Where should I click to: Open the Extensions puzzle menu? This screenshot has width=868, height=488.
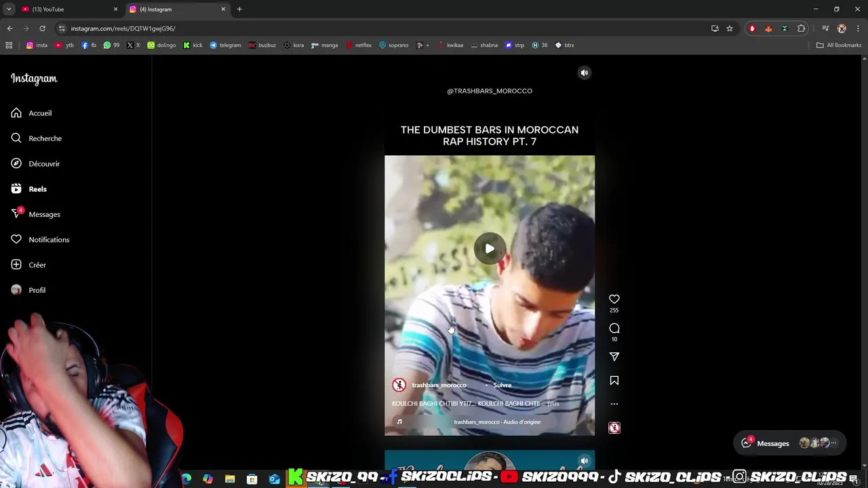802,28
